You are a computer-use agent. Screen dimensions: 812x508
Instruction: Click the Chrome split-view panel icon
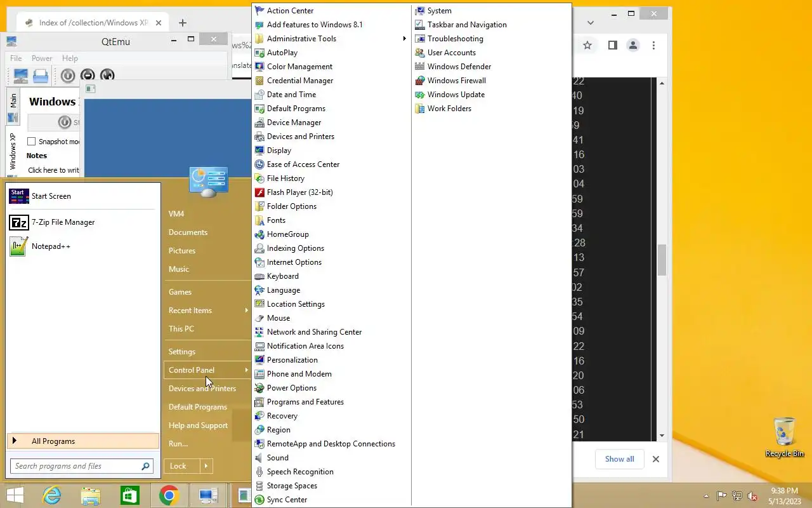point(613,45)
